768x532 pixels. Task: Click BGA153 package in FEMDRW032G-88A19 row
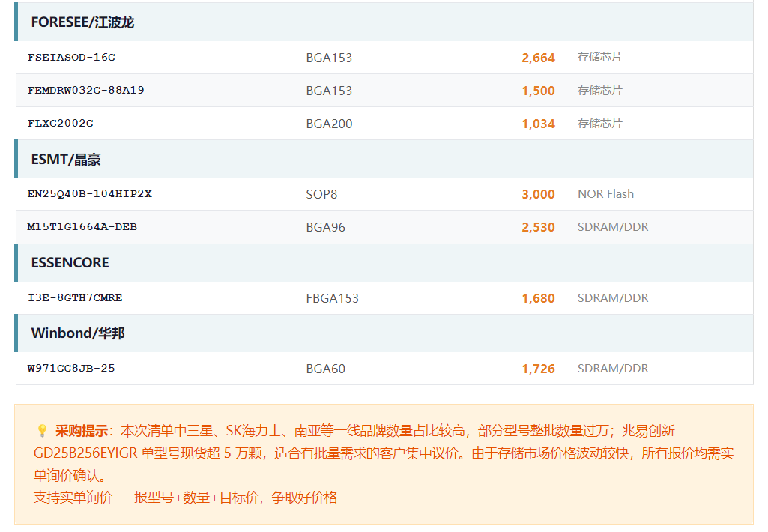[329, 91]
